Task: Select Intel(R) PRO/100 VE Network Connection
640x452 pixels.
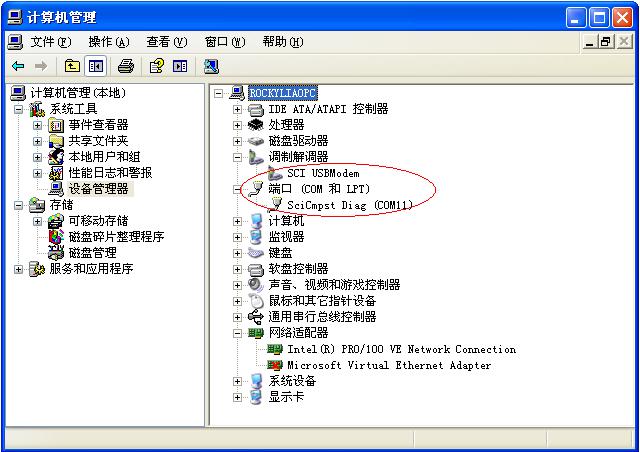Action: point(401,349)
